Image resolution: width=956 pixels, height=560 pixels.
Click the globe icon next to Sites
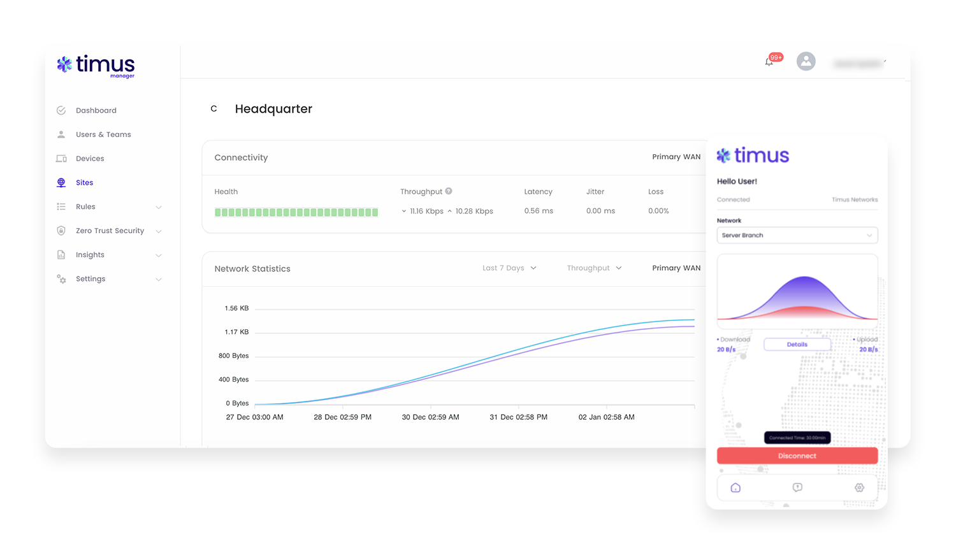tap(61, 182)
